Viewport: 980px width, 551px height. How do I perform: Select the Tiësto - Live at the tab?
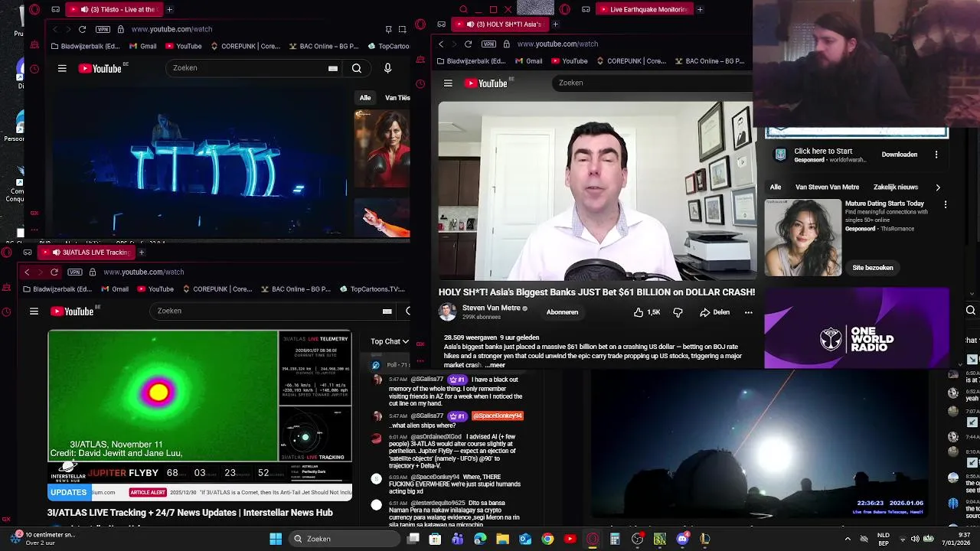tap(113, 9)
